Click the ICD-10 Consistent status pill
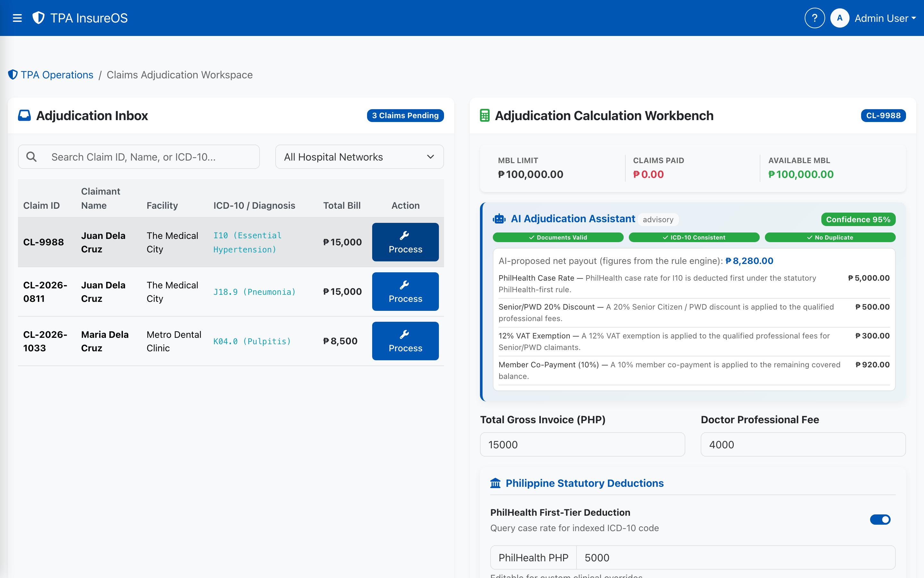Screen dimensions: 924x578 tap(694, 237)
